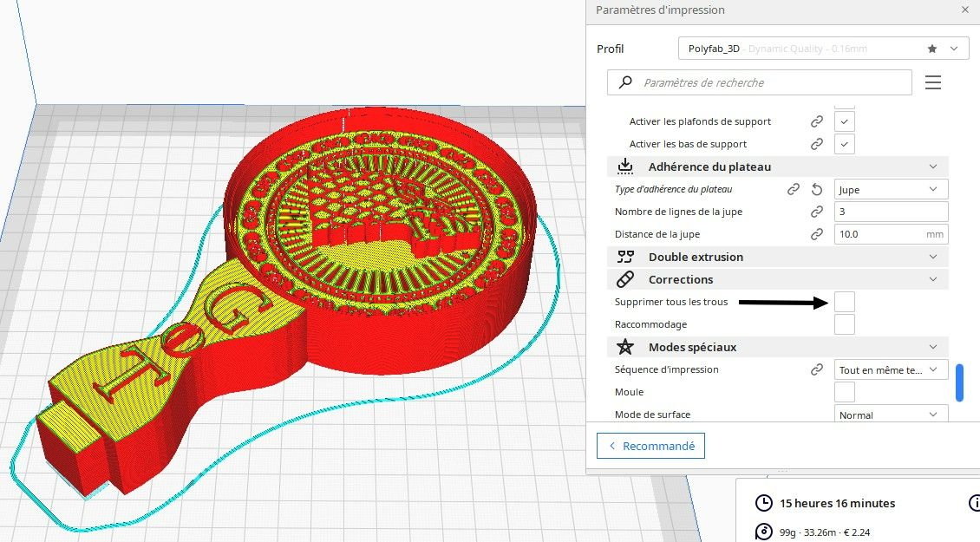This screenshot has width=980, height=542.
Task: Edit the Nombre de lignes de la jupe field
Action: [x=891, y=212]
